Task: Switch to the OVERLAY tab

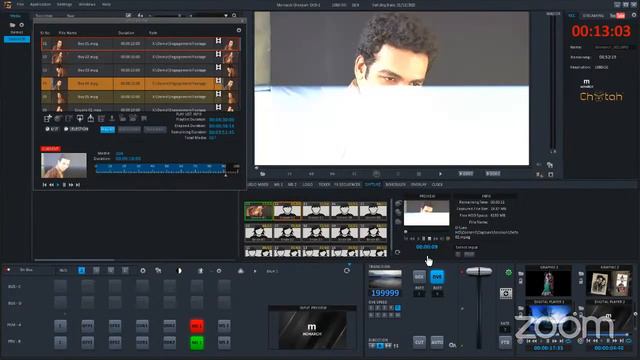Action: tap(418, 184)
